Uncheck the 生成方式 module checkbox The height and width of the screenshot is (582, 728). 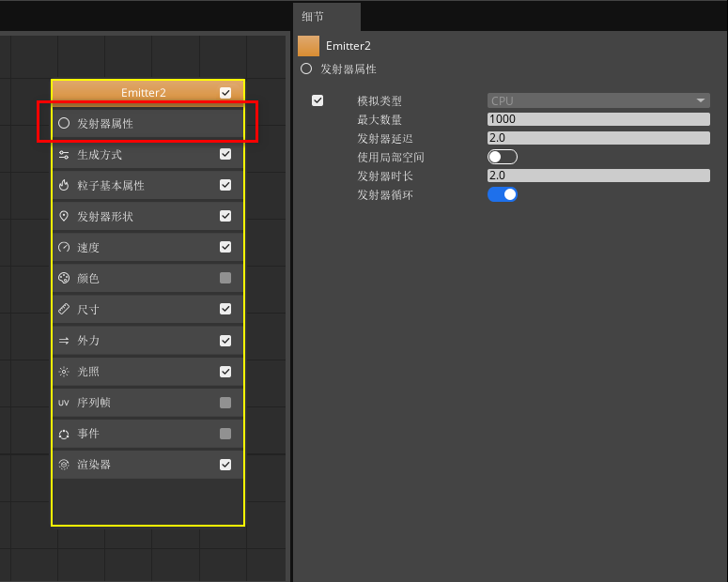pyautogui.click(x=225, y=154)
